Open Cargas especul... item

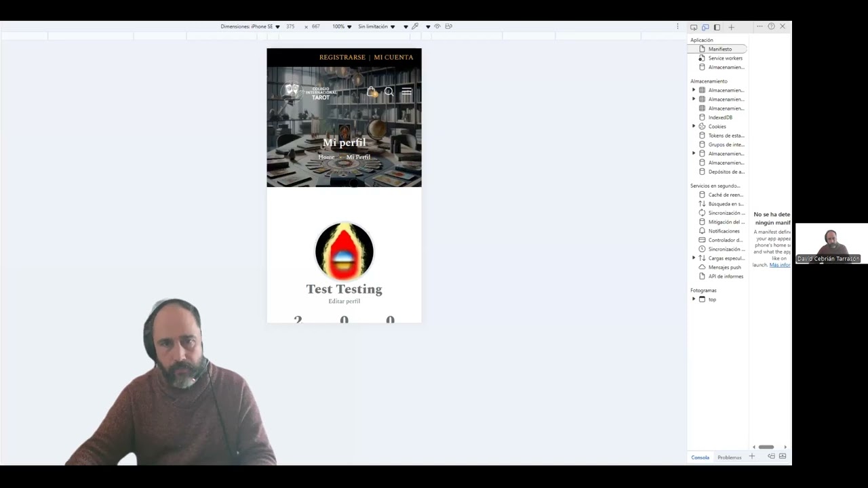[721, 258]
